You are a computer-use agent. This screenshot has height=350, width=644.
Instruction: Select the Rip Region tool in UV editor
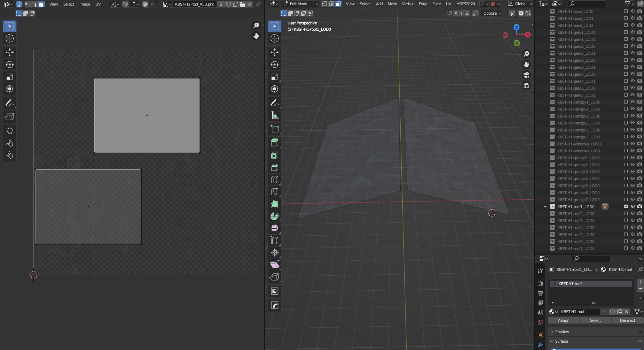point(10,117)
